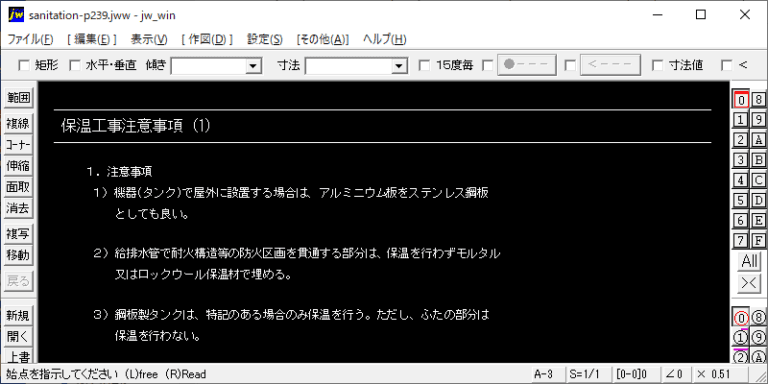Click the All layers button
The width and height of the screenshot is (768, 384).
pos(750,261)
